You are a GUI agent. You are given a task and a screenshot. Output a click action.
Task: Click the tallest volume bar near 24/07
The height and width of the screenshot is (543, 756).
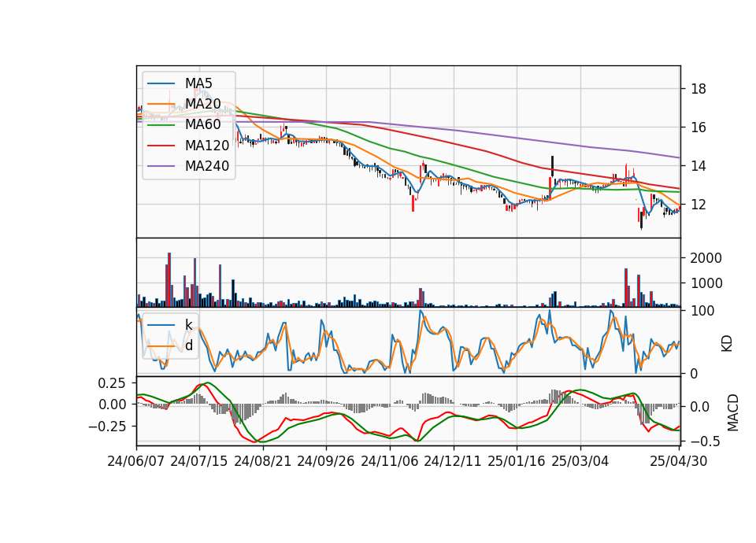tap(169, 279)
